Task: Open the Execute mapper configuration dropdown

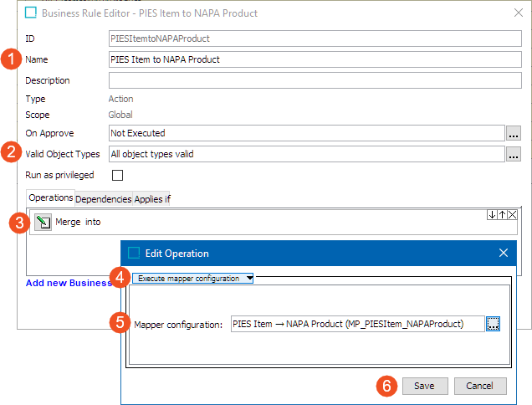Action: click(x=192, y=279)
